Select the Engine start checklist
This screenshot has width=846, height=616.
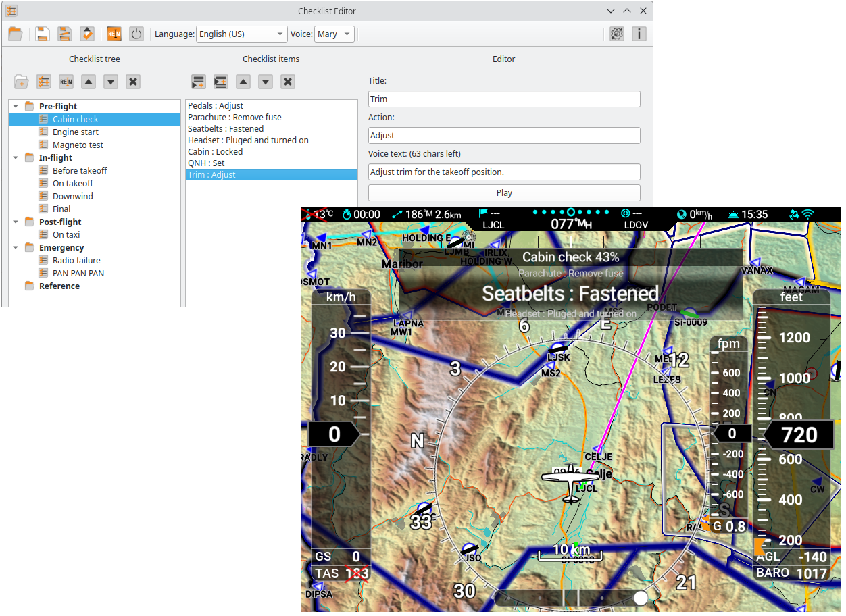click(75, 132)
